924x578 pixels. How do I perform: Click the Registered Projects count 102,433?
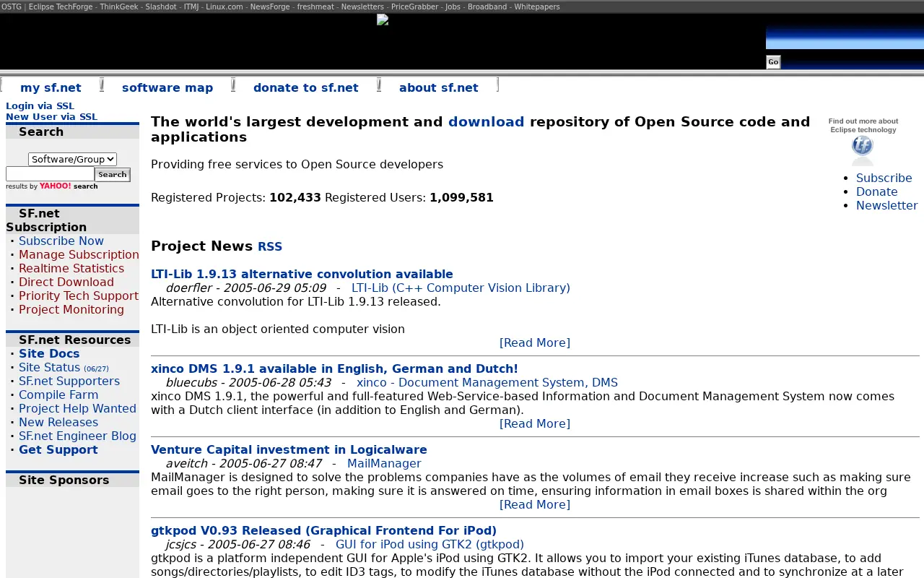pos(295,197)
